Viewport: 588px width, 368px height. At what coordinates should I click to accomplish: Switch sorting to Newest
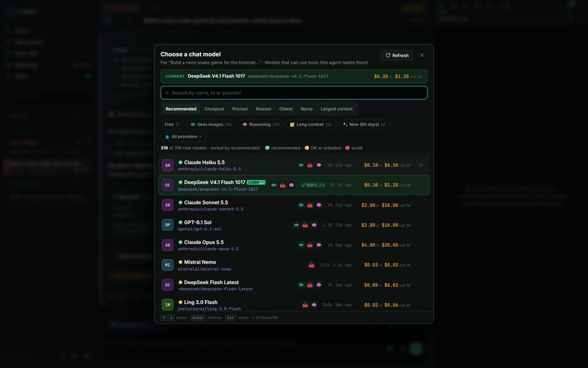(263, 109)
